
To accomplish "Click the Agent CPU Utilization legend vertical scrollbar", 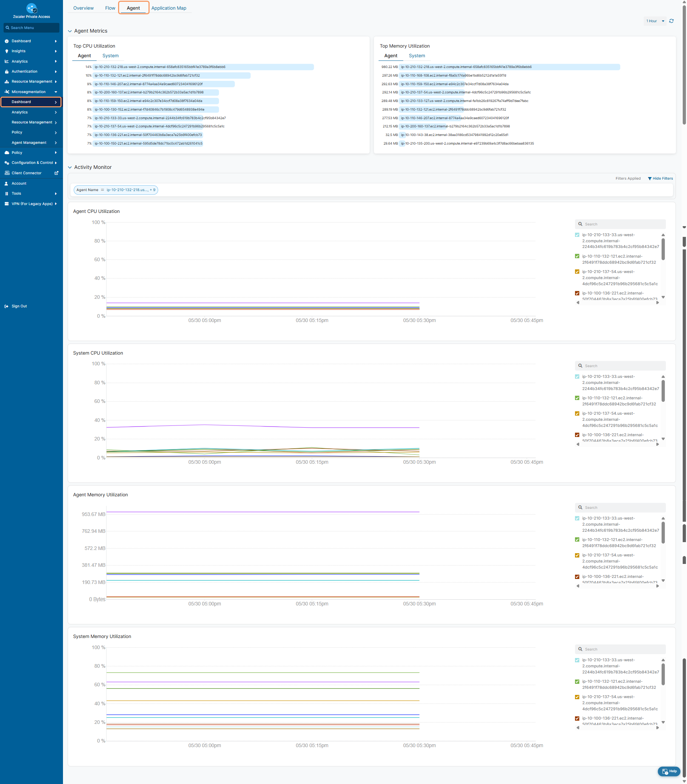I will 663,249.
